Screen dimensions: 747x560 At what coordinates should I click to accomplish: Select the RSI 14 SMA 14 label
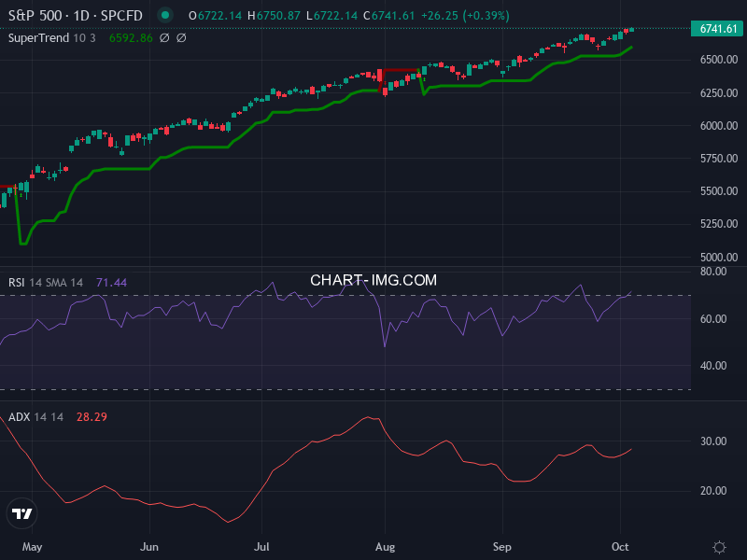click(x=46, y=283)
